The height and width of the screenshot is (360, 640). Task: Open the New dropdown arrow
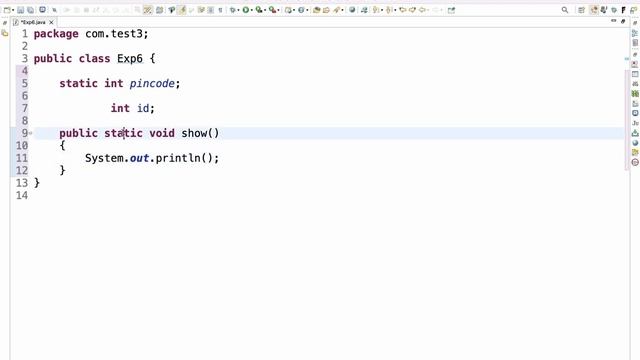point(13,10)
